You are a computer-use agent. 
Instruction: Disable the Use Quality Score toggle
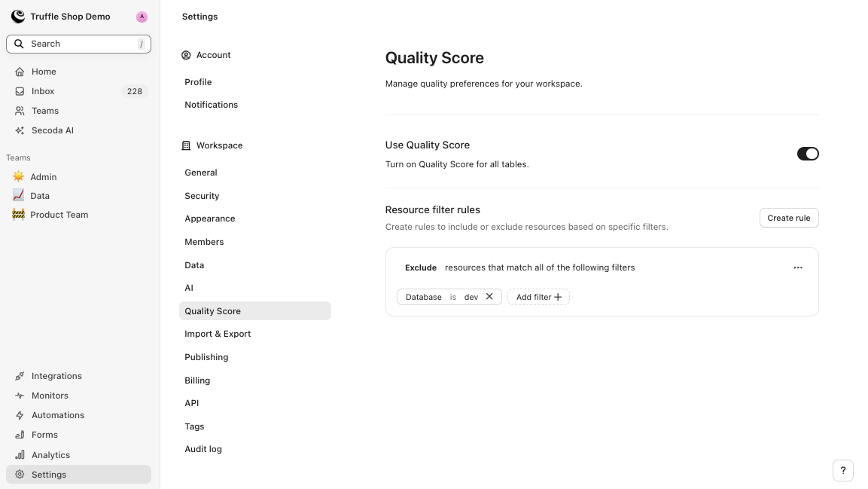click(x=808, y=154)
